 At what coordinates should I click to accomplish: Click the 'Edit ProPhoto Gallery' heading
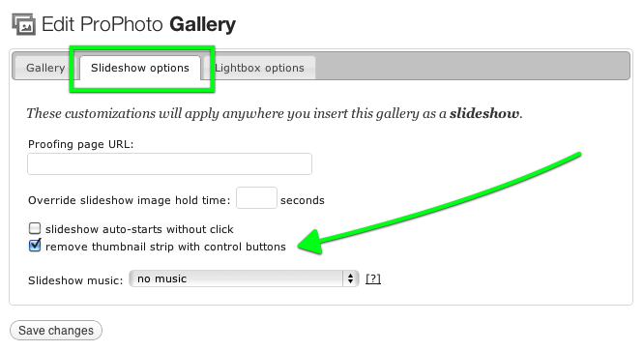tap(138, 24)
